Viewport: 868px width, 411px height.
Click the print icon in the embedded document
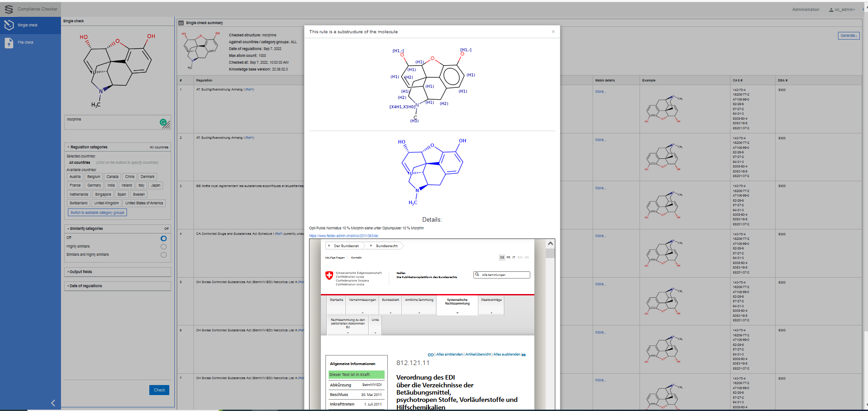(x=523, y=355)
